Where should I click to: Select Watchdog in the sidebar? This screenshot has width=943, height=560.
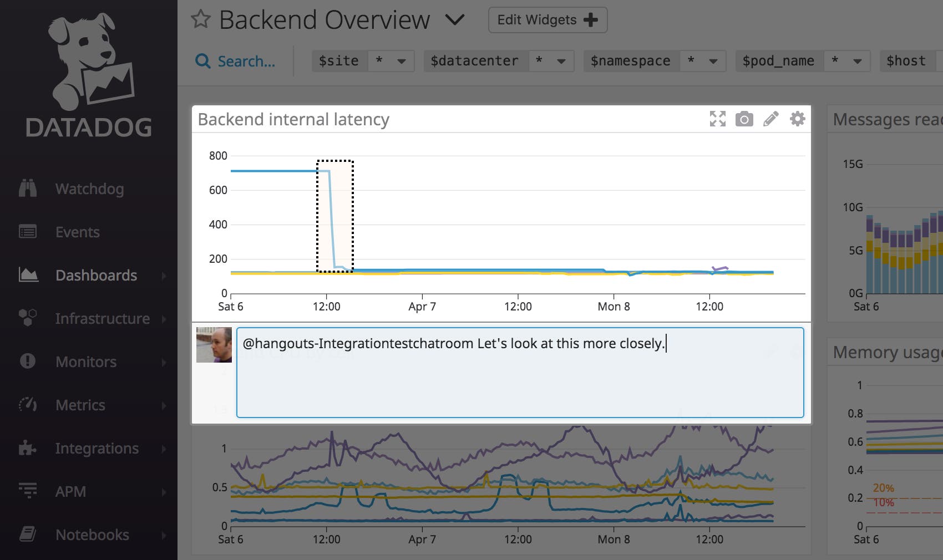click(89, 189)
